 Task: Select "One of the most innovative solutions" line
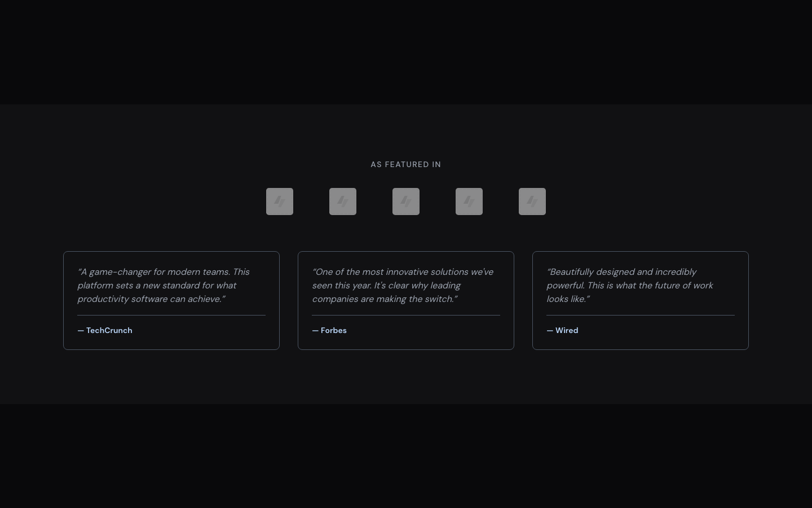(x=389, y=272)
